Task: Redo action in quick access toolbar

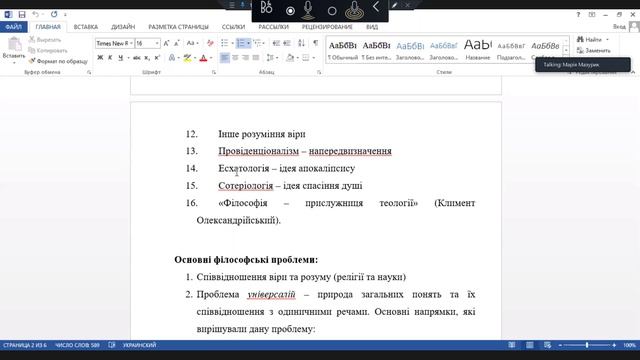Action: [54, 14]
